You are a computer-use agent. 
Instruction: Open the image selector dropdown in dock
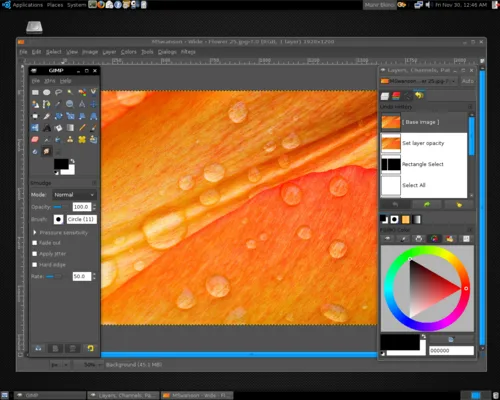[x=419, y=81]
